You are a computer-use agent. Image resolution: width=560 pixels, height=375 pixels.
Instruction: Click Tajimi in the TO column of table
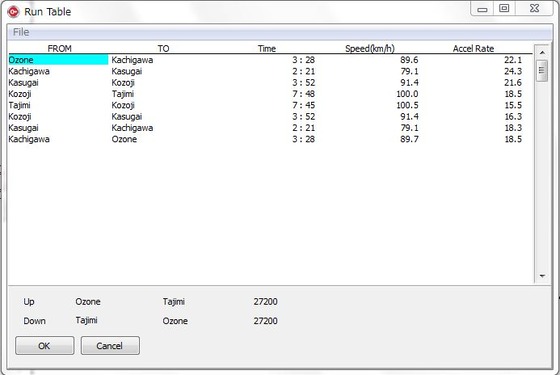[x=122, y=94]
